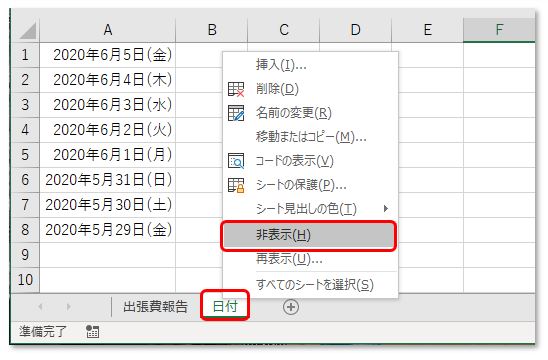Click the view code magnifier icon
This screenshot has height=360, width=548.
coord(236,161)
